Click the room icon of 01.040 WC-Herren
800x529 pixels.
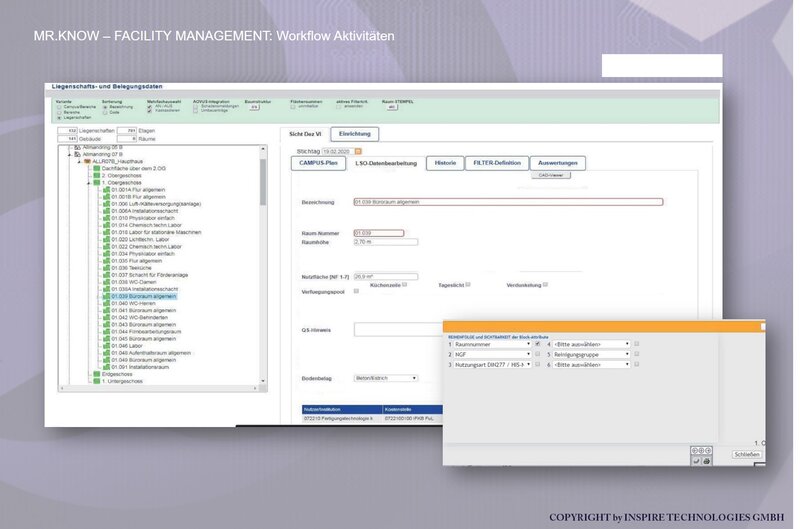point(106,304)
